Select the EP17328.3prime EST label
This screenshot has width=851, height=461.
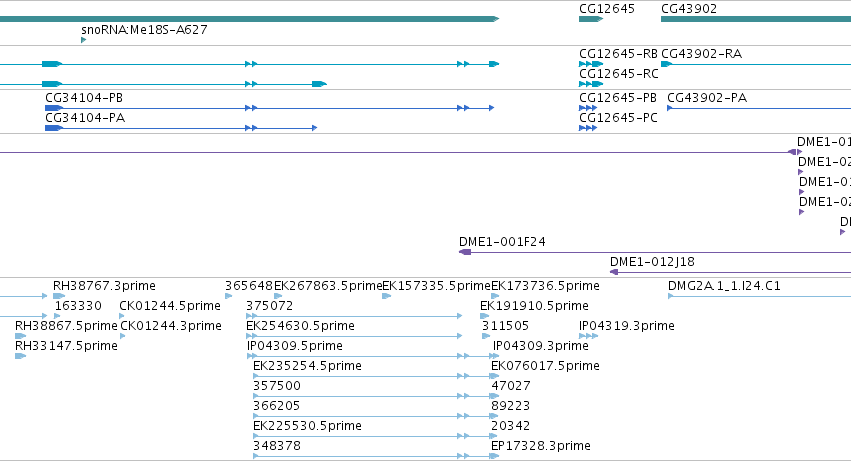pos(541,446)
